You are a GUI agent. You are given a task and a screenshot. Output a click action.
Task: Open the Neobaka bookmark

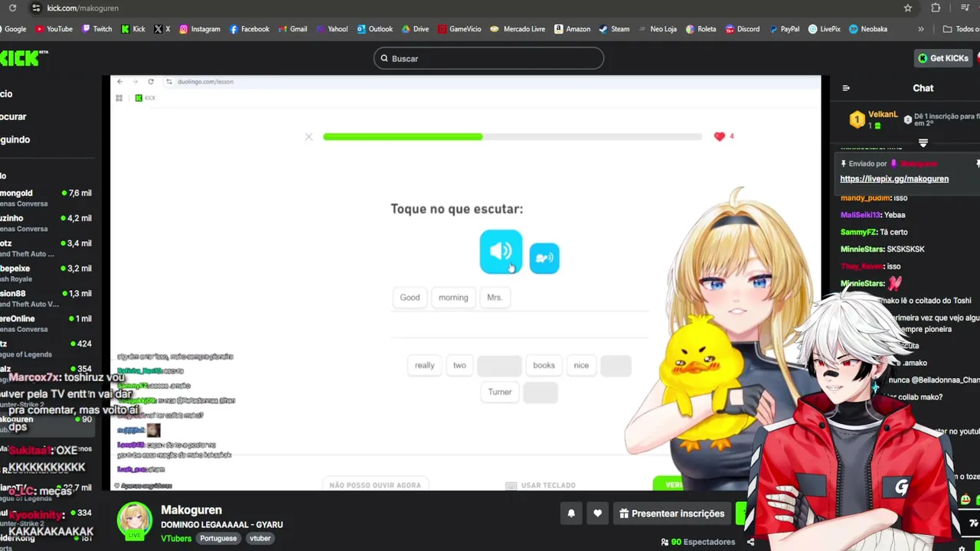[x=868, y=29]
